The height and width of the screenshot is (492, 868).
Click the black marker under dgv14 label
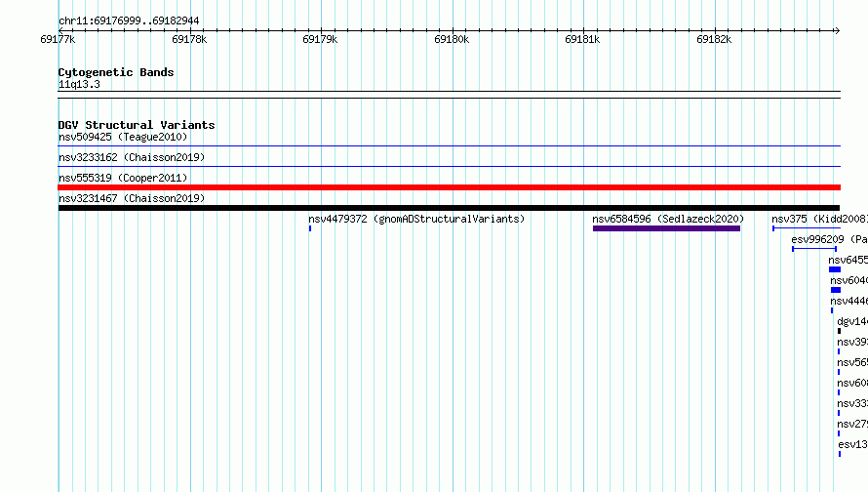[839, 331]
